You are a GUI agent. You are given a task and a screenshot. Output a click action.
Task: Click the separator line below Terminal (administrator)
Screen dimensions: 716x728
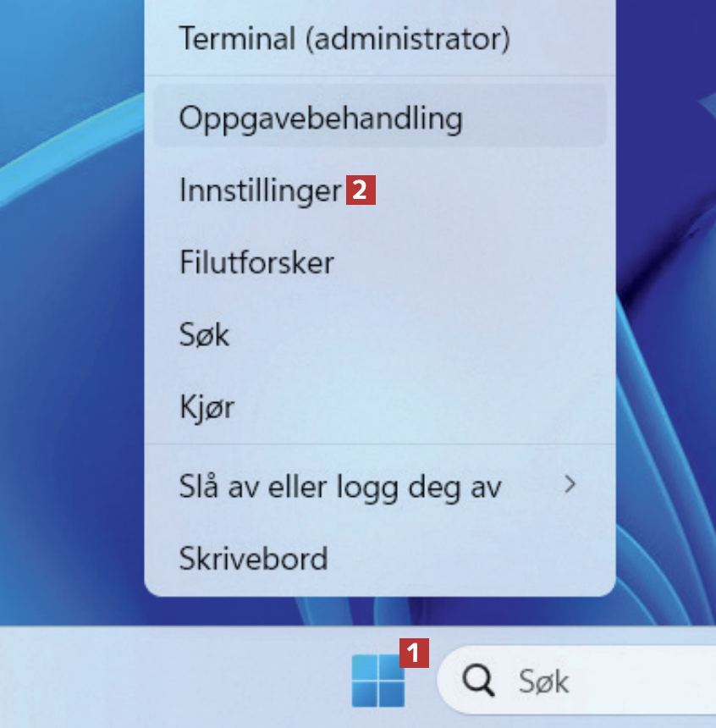click(x=380, y=76)
